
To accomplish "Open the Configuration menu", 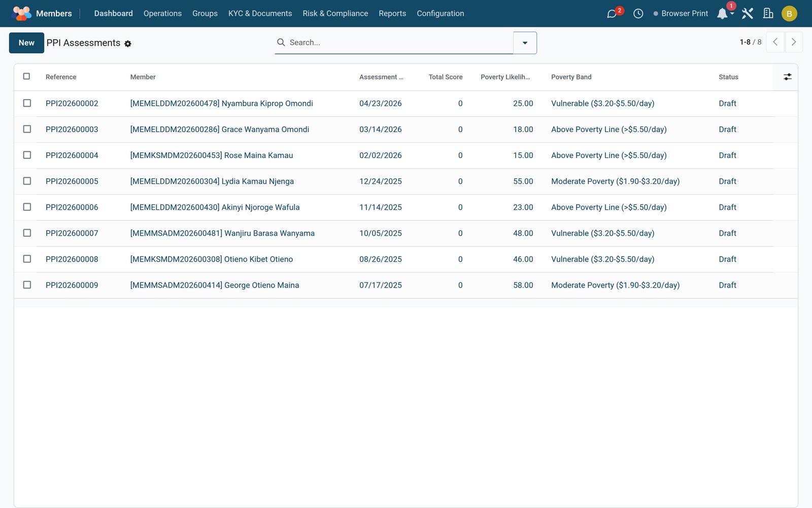I will [x=441, y=14].
